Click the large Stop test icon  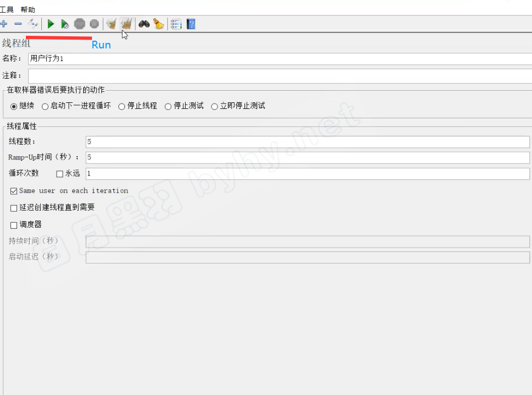pyautogui.click(x=80, y=24)
